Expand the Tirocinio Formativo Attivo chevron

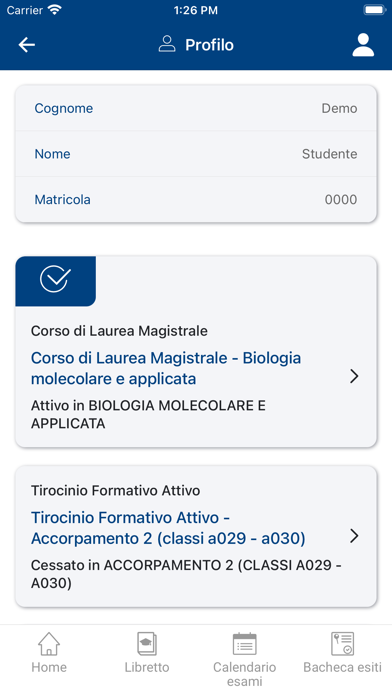(x=354, y=536)
